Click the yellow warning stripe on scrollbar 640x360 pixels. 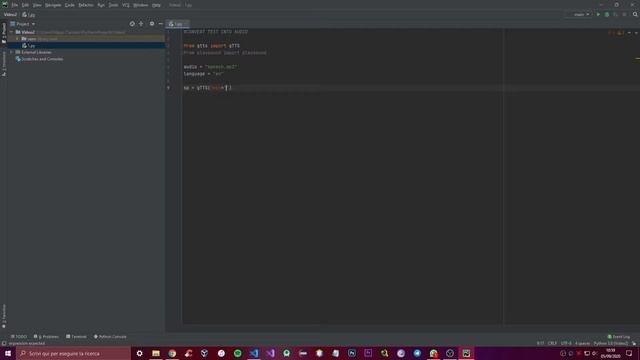(637, 59)
